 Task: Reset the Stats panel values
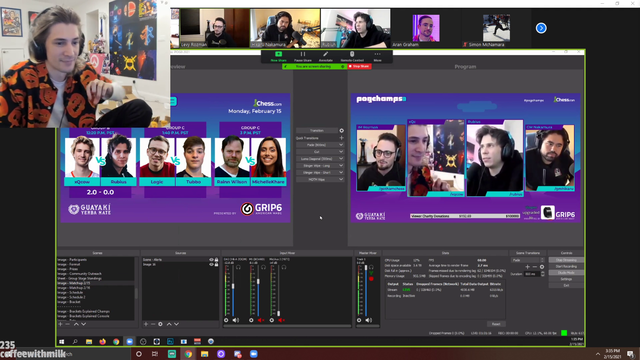[496, 324]
